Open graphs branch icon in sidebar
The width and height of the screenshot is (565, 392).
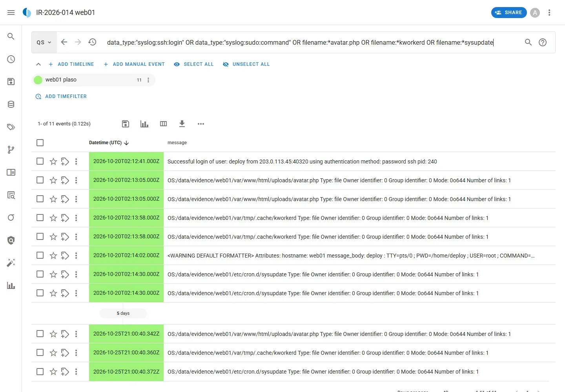coord(11,150)
